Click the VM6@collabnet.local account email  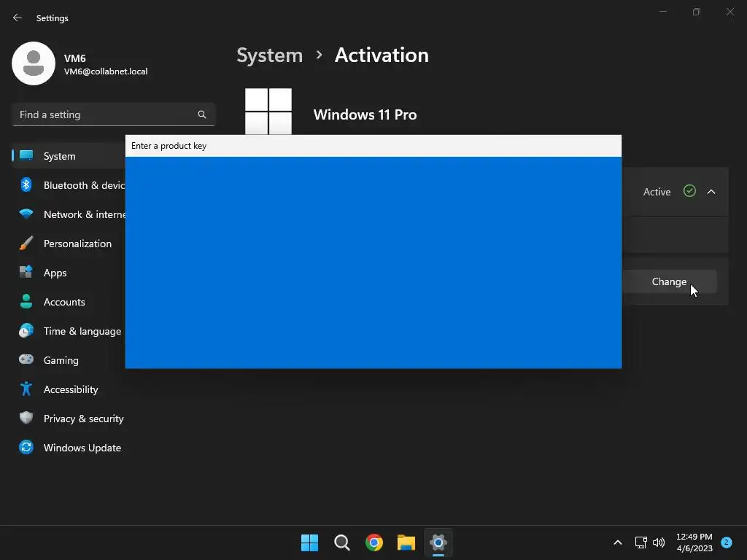click(106, 71)
